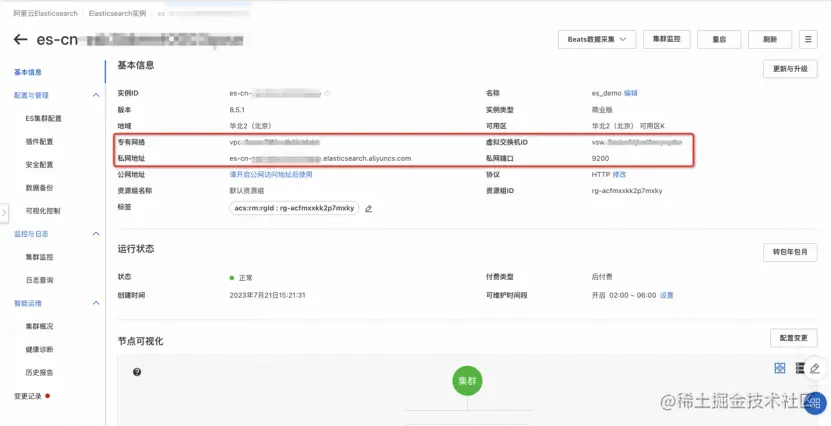This screenshot has width=831, height=426.
Task: Open 插件配置 in the sidebar
Action: pos(39,141)
